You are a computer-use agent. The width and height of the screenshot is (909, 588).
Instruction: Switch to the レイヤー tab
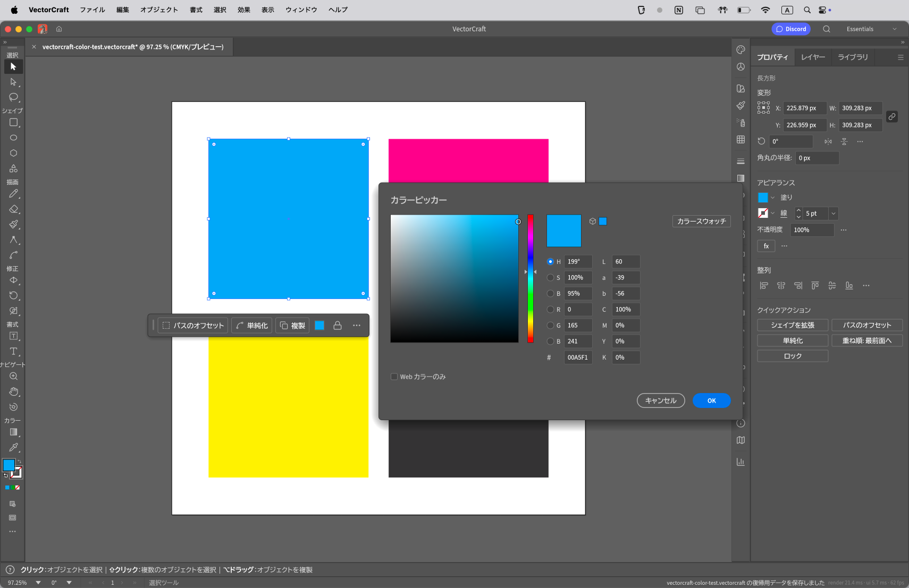point(813,57)
